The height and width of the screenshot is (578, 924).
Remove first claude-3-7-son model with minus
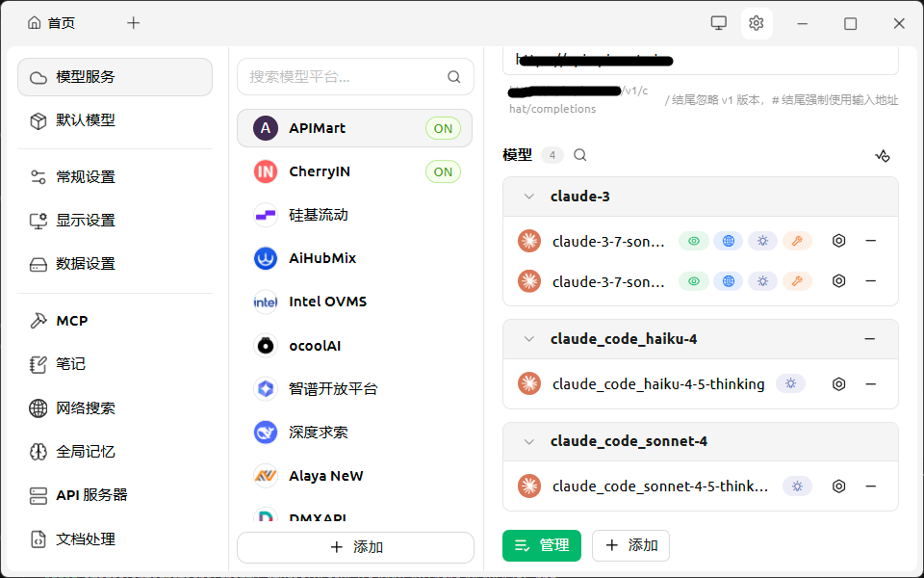pyautogui.click(x=871, y=241)
